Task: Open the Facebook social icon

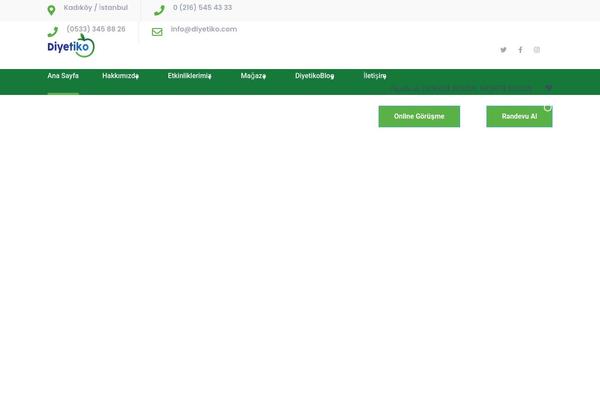Action: (520, 50)
